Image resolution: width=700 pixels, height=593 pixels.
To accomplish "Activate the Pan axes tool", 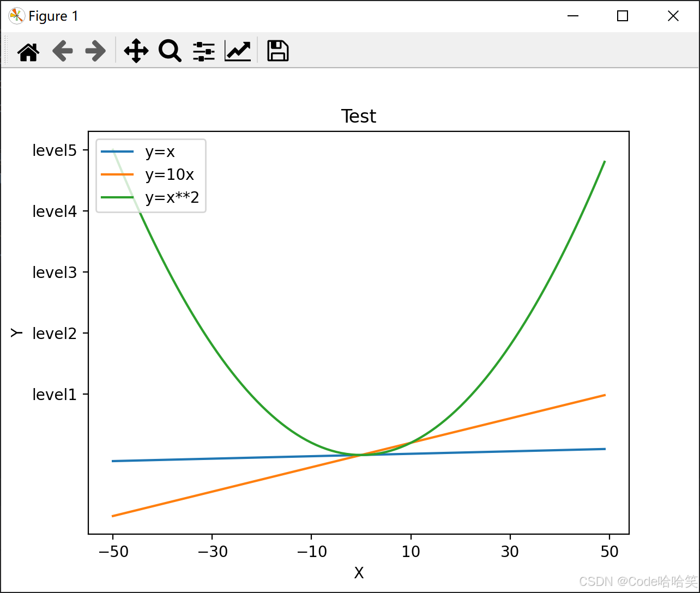I will 136,51.
